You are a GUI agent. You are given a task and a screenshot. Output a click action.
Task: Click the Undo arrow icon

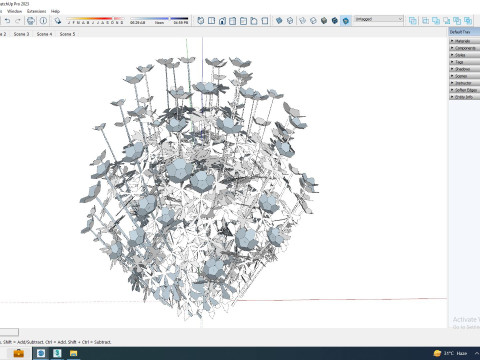click(7, 21)
